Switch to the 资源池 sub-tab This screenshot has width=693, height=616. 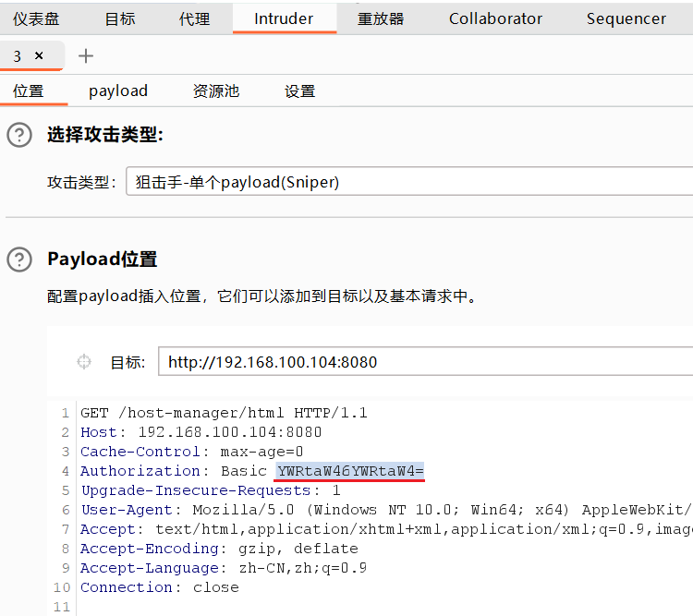tap(215, 91)
